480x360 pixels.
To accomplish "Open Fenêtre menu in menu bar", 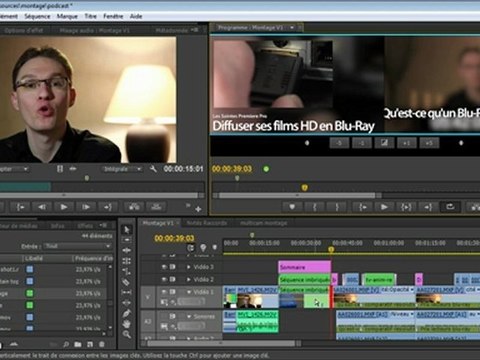I will (x=113, y=16).
